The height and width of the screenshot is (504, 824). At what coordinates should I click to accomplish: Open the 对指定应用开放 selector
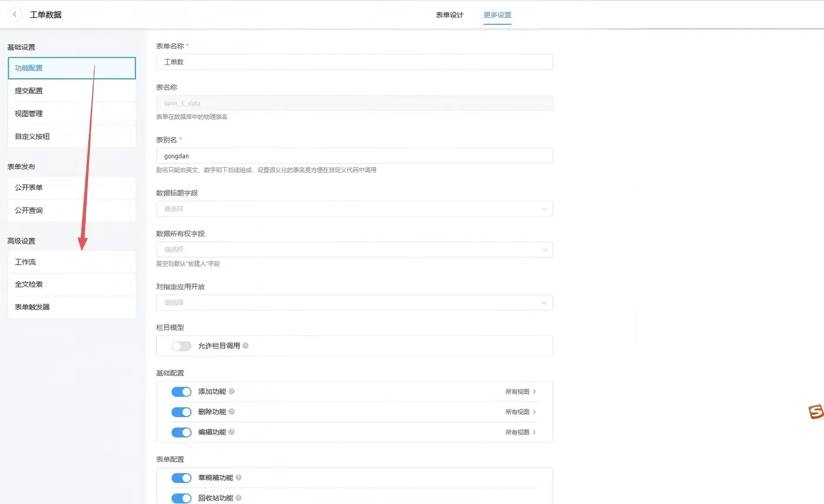tap(354, 302)
